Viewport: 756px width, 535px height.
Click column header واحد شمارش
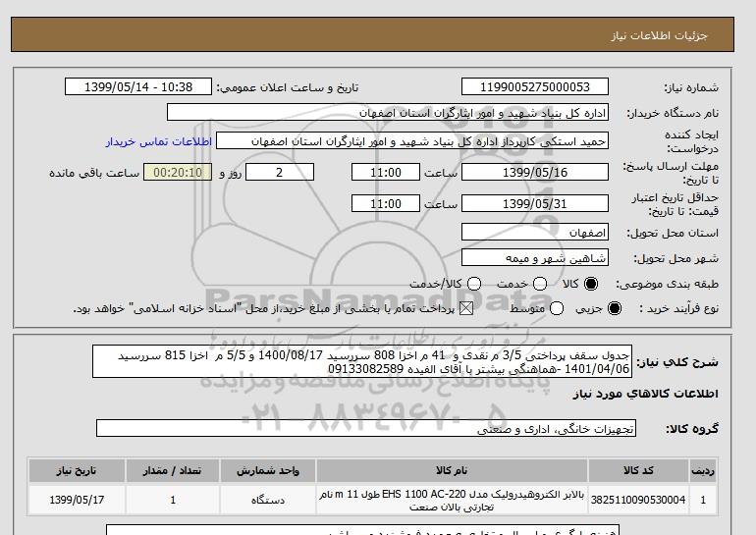pyautogui.click(x=268, y=471)
